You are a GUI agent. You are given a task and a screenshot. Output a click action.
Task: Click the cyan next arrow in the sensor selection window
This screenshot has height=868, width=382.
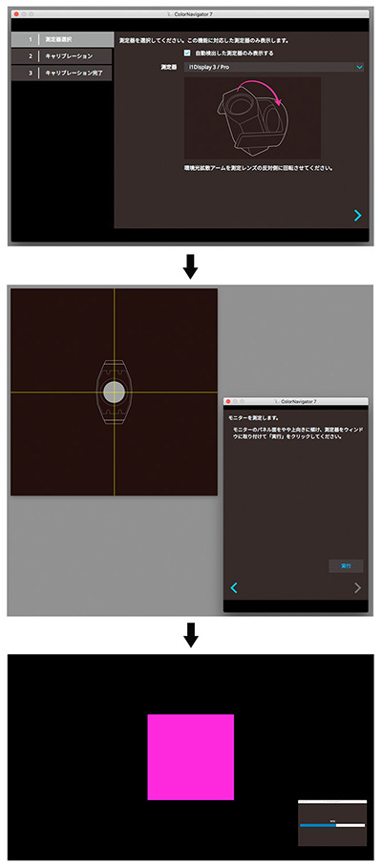point(357,216)
